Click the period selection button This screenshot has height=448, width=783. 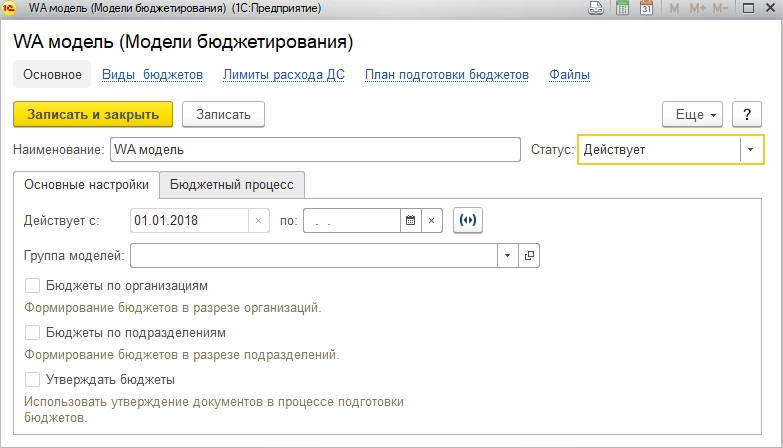pyautogui.click(x=468, y=221)
